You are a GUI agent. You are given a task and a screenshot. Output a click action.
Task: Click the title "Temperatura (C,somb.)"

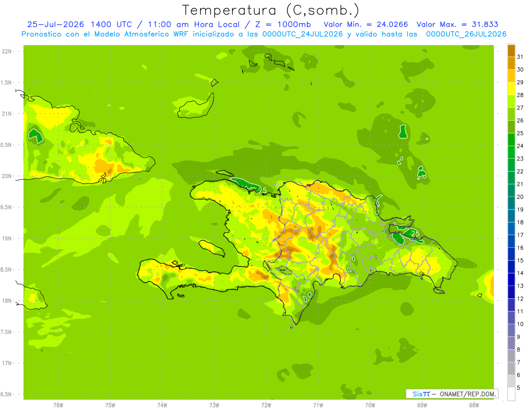(x=270, y=10)
